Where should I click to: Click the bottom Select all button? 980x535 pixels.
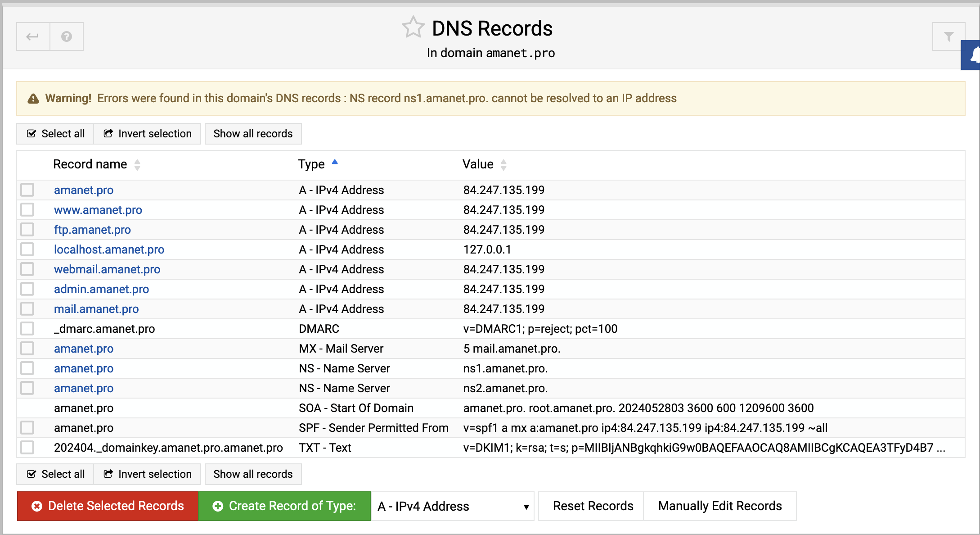click(x=55, y=474)
